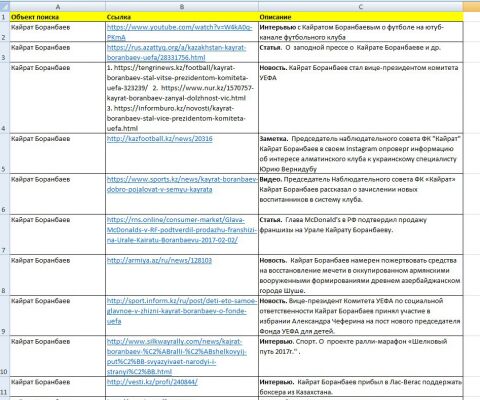Open the kazfootball.kz/news/20316 link
This screenshot has width=480, height=400.
tap(159, 139)
